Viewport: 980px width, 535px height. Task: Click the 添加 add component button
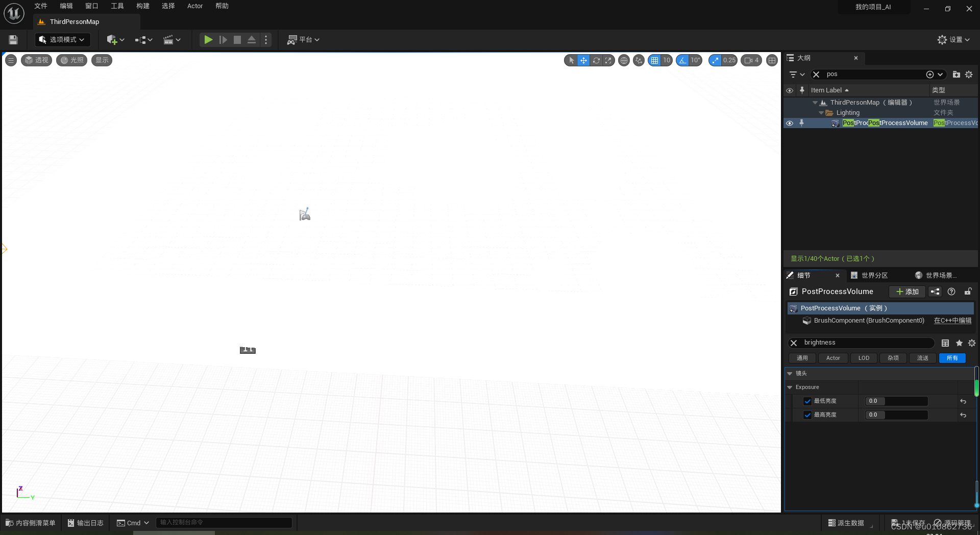[907, 291]
